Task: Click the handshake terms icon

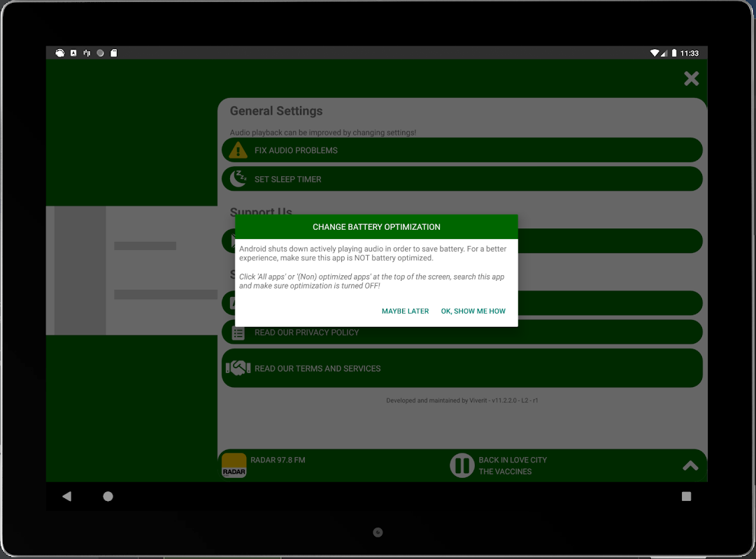Action: tap(238, 368)
